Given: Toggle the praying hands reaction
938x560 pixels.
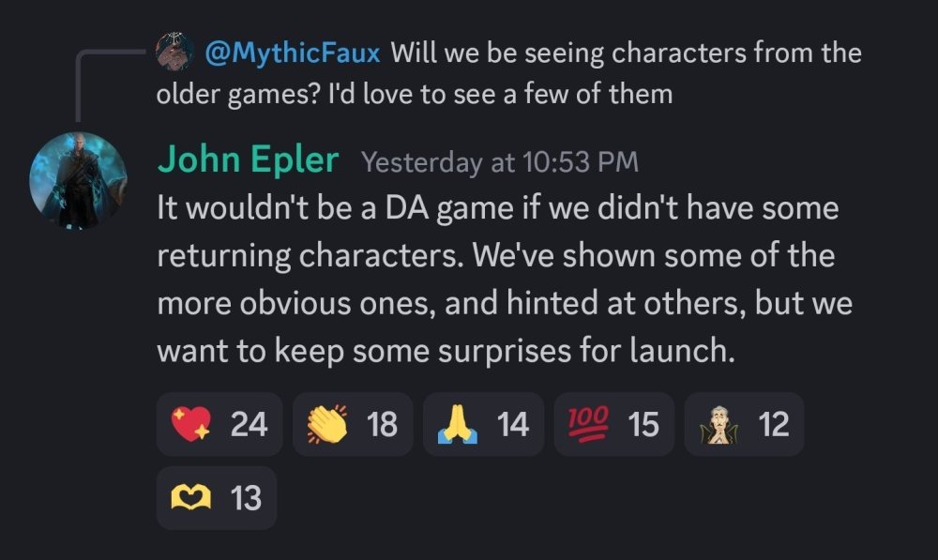Looking at the screenshot, I should pyautogui.click(x=483, y=425).
